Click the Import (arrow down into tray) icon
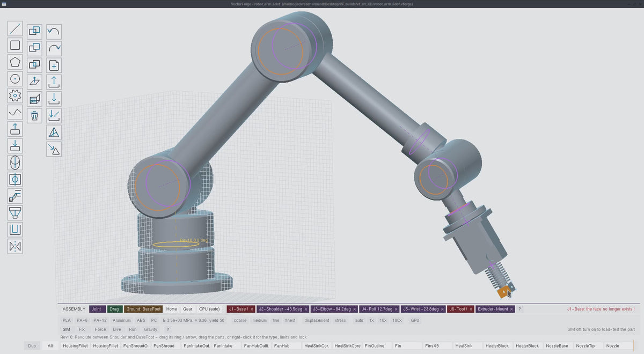The image size is (644, 354). click(54, 99)
